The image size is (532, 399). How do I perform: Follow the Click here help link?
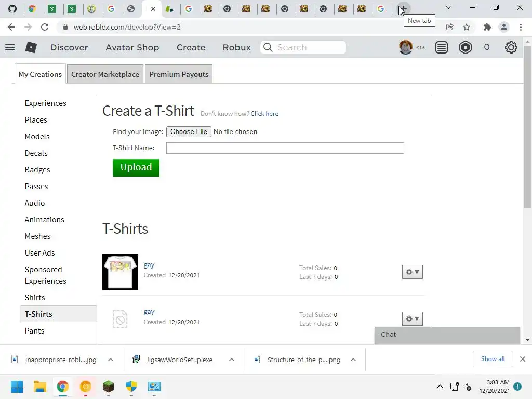tap(264, 114)
